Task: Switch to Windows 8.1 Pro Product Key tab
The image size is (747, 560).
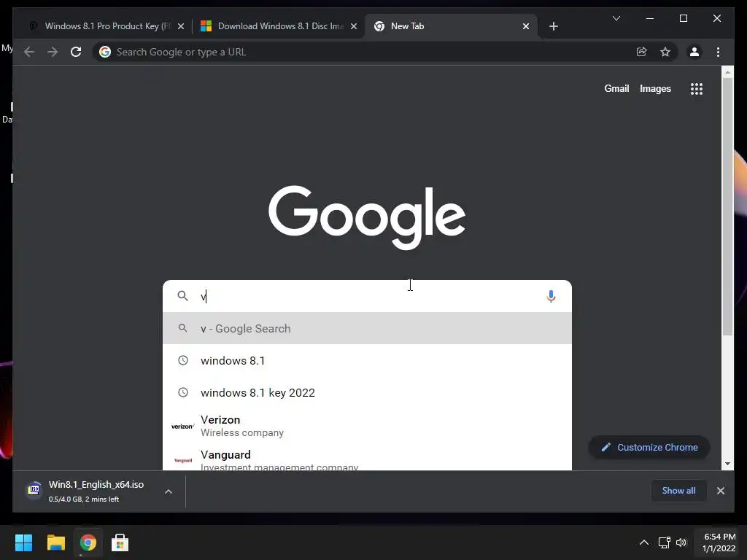Action: 106,26
